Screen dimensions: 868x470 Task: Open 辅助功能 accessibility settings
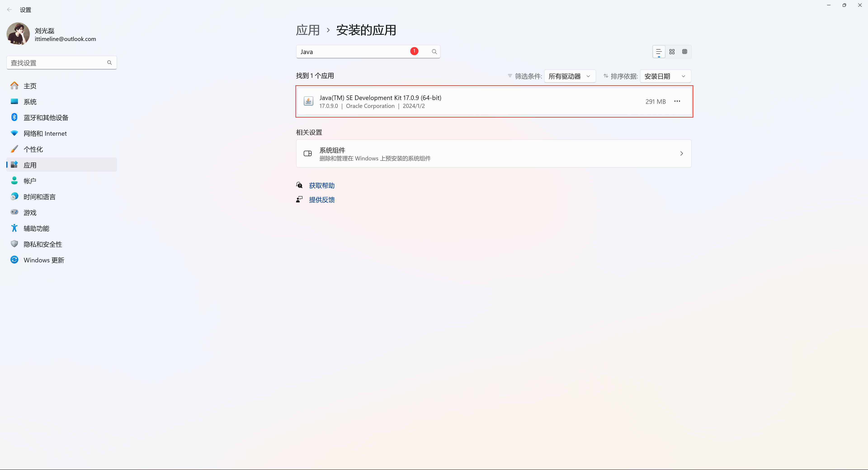[62, 228]
